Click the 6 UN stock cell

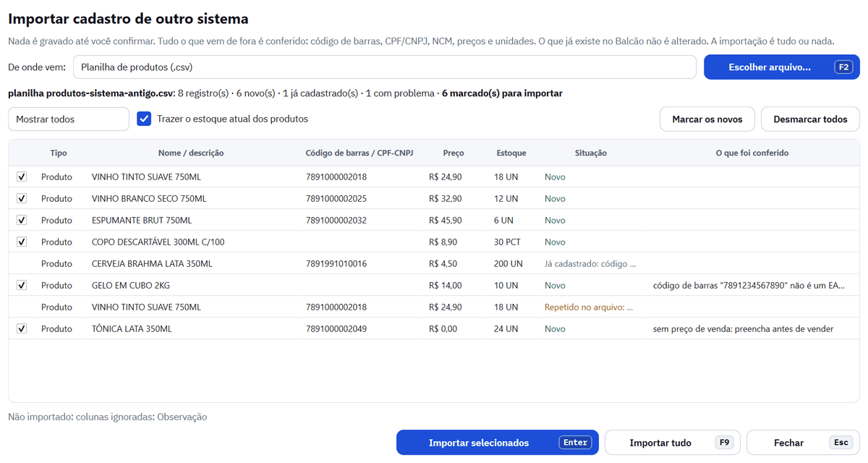(503, 220)
